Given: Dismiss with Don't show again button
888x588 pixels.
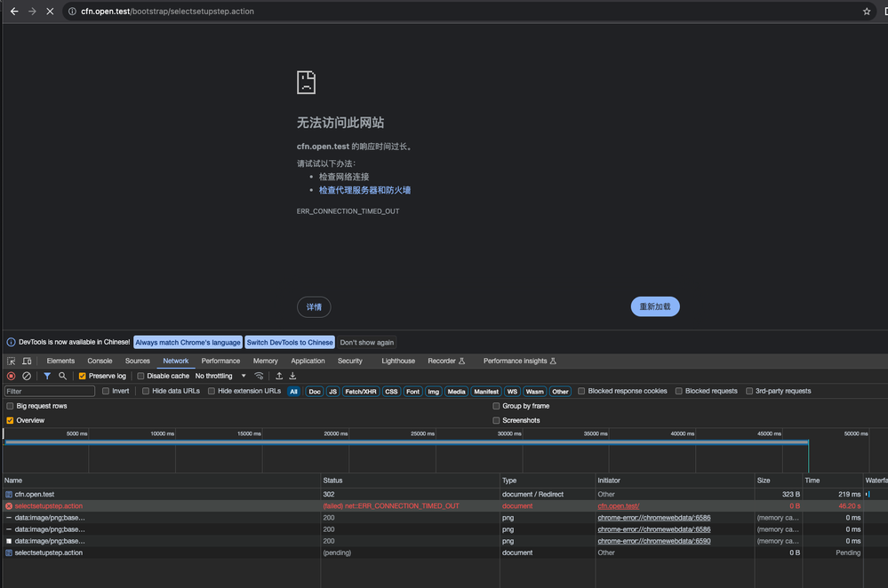Looking at the screenshot, I should pyautogui.click(x=367, y=342).
